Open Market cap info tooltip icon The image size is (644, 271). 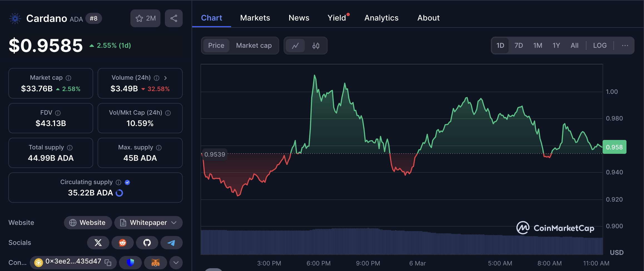[68, 78]
